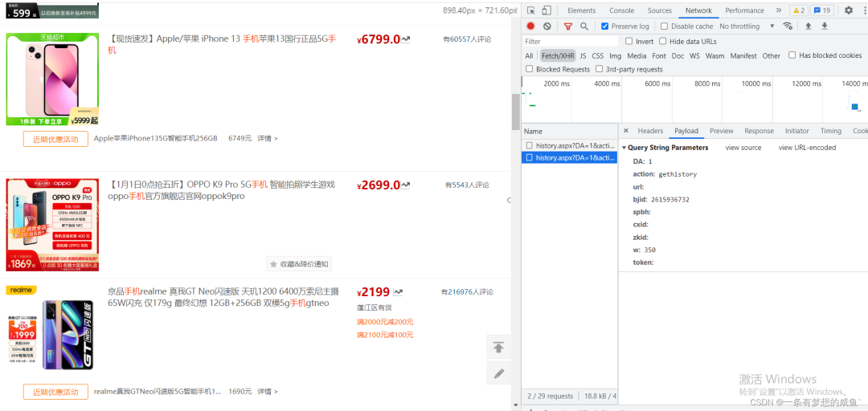Screen dimensions: 868x411
Task: Click the page vertical scrollbar thumb
Action: [515, 111]
